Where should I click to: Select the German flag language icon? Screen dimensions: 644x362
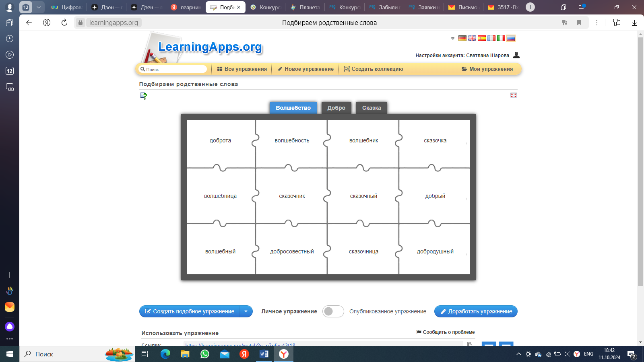coord(462,38)
